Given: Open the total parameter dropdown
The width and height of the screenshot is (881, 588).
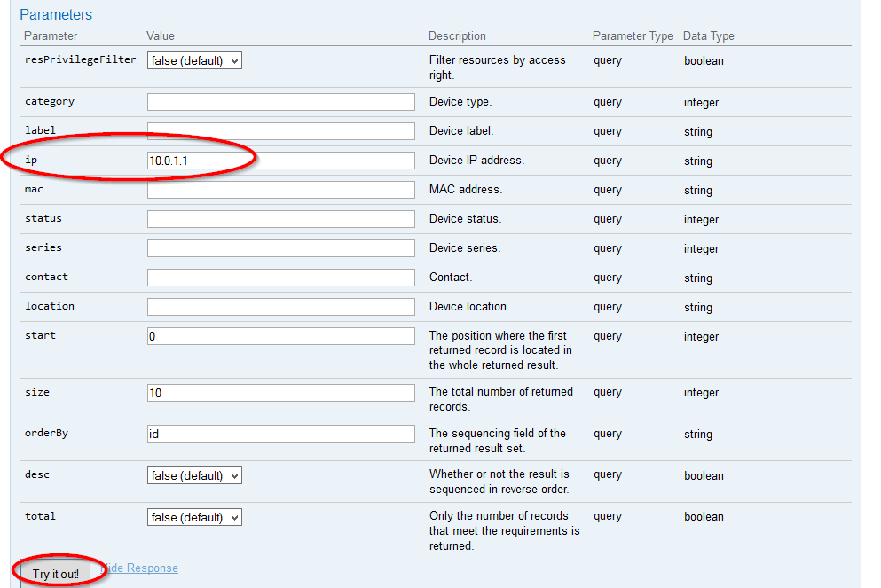Looking at the screenshot, I should (x=194, y=517).
